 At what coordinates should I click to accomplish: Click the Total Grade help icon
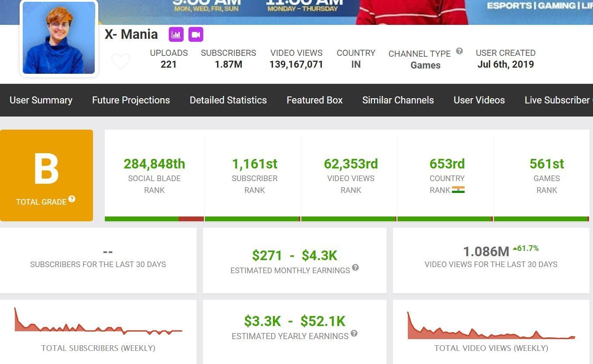(x=72, y=199)
